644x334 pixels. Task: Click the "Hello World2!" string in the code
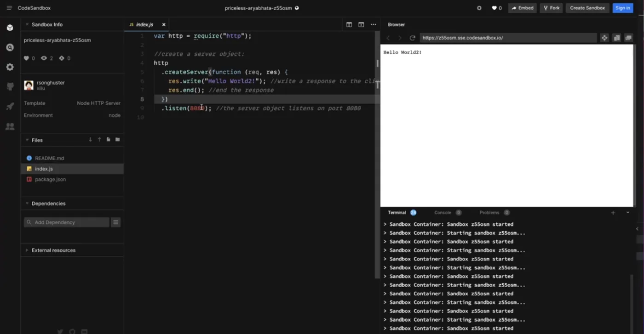click(x=231, y=81)
